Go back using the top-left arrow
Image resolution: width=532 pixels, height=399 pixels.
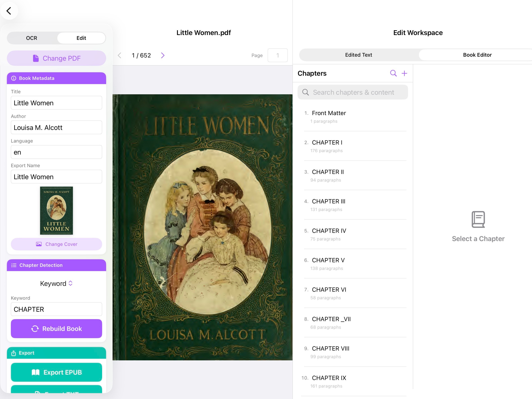pos(9,11)
